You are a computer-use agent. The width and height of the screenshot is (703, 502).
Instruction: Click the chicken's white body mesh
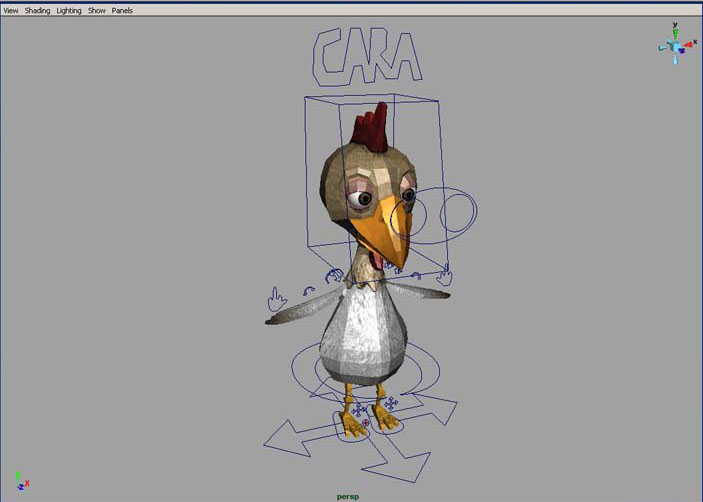363,336
